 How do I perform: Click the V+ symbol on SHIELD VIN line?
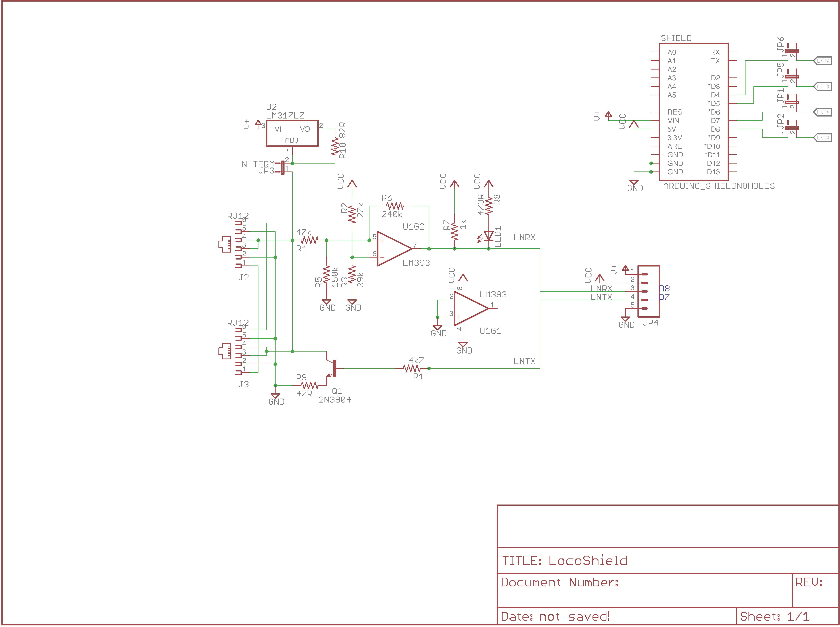608,114
